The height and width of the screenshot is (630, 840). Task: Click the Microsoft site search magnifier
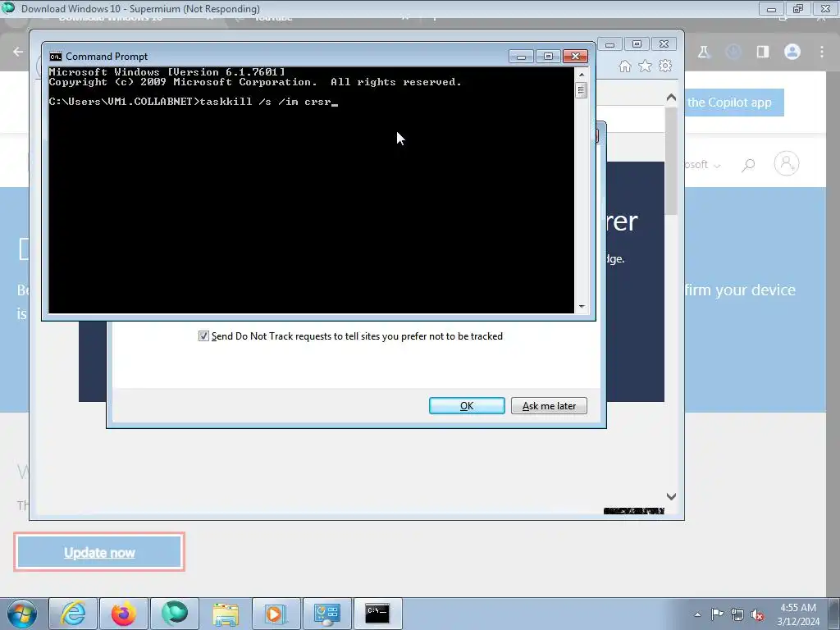tap(748, 164)
